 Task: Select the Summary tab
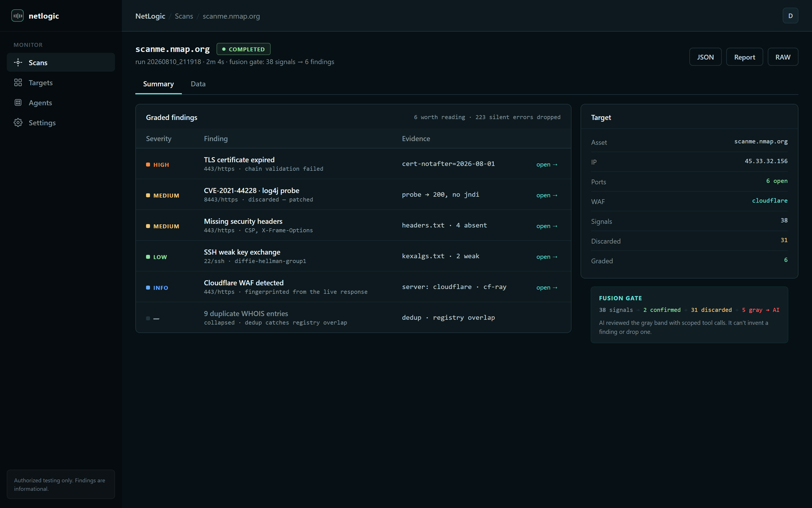[x=158, y=84]
